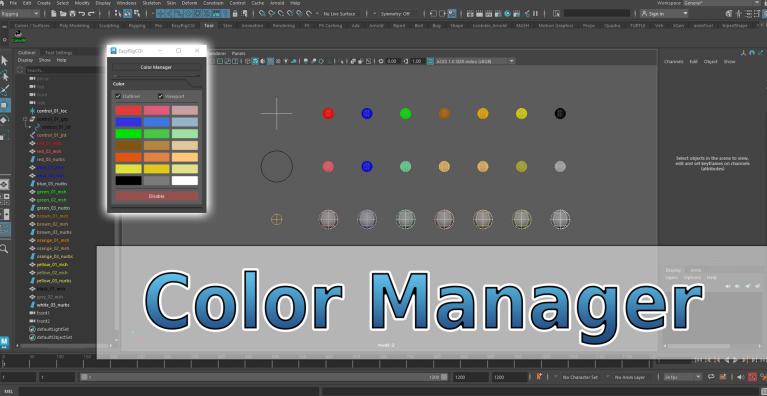Open the Rigging menu set dropdown
The width and height of the screenshot is (767, 396).
pyautogui.click(x=20, y=14)
